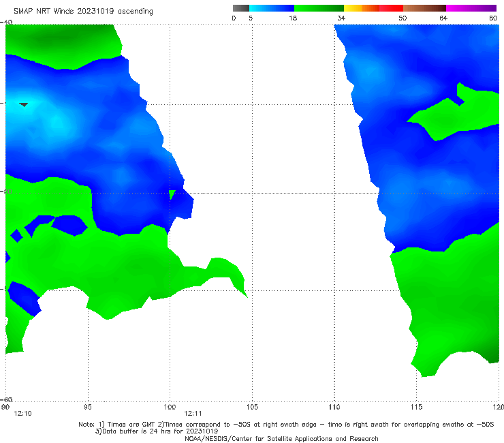Click the longitude label '115'
Viewport: 504px width, 443px height.
tap(417, 407)
